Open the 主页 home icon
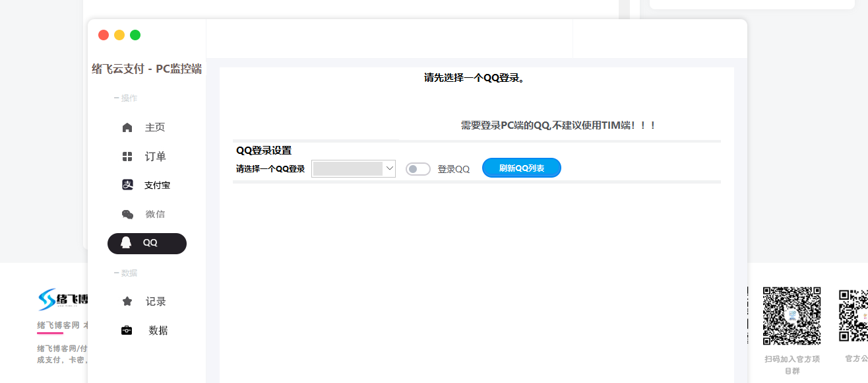Viewport: 868px width, 383px height. point(127,127)
